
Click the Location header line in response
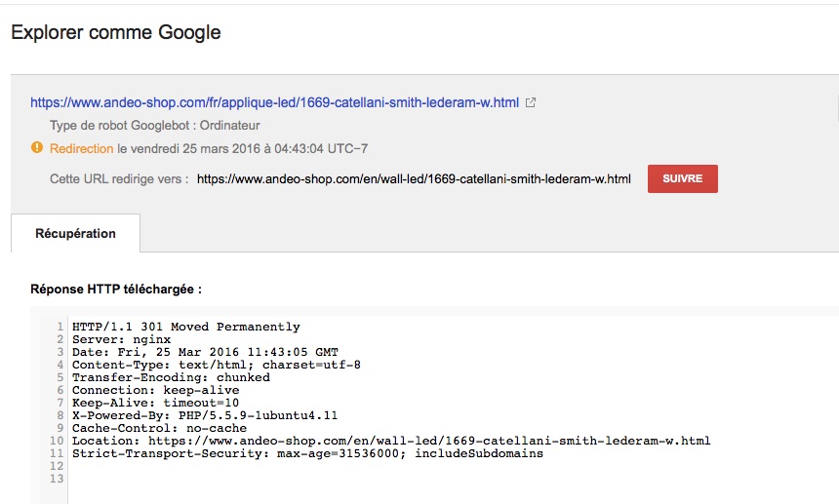[x=391, y=441]
